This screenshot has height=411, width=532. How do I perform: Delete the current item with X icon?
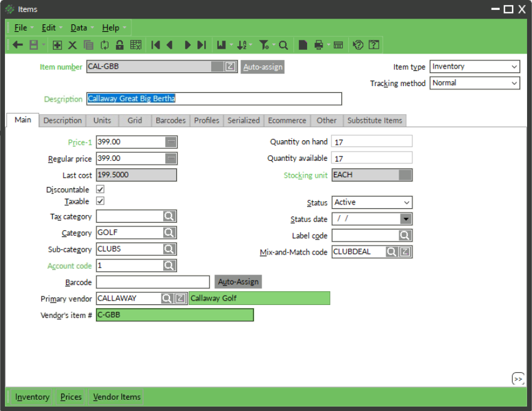[72, 45]
